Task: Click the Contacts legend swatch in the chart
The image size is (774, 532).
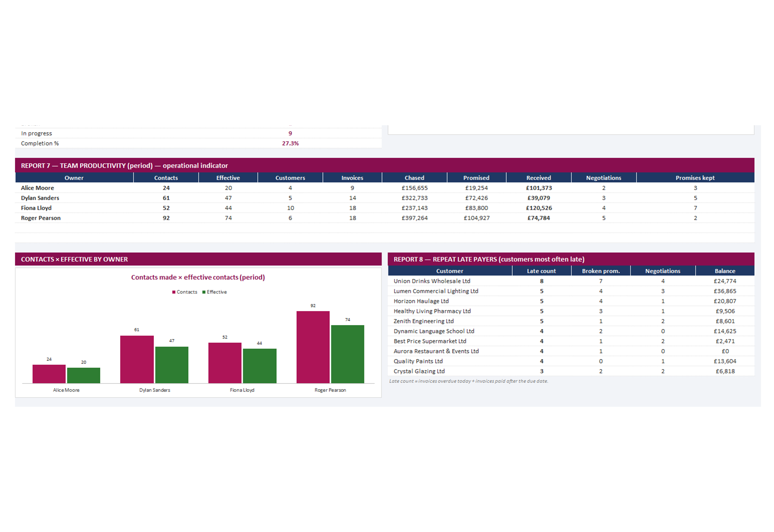Action: coord(174,292)
